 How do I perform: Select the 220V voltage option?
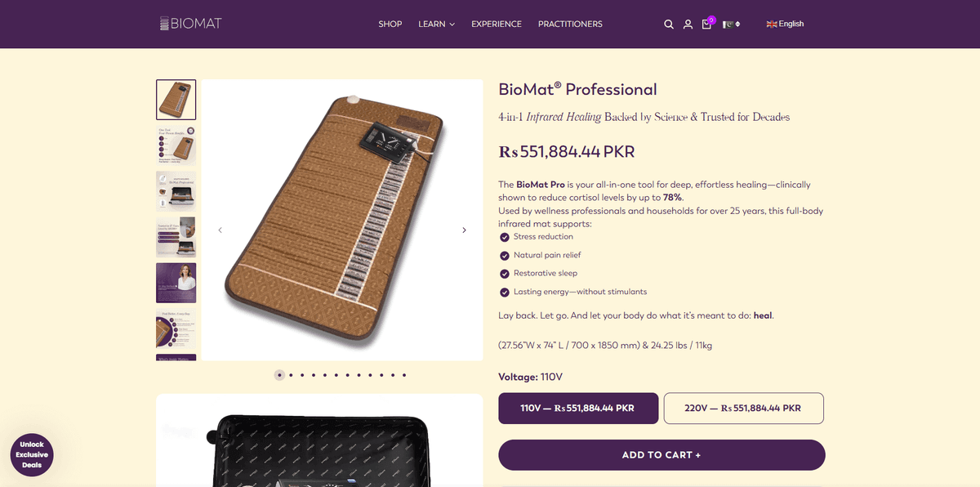point(743,409)
